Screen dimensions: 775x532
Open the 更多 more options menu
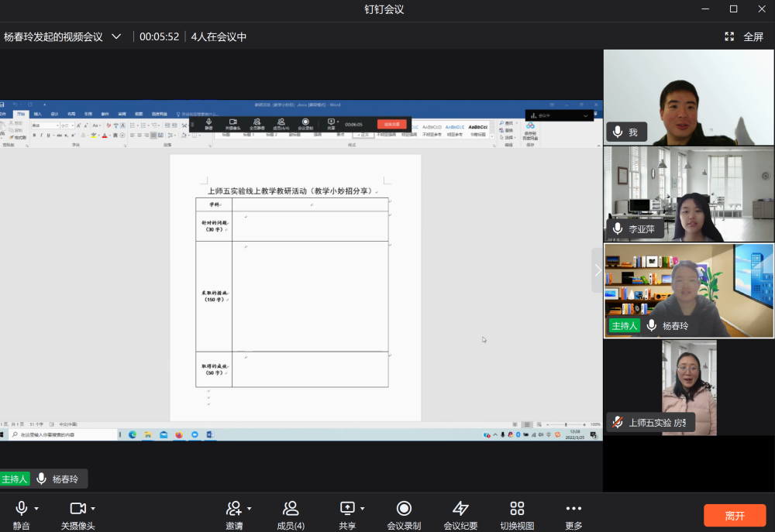[573, 514]
